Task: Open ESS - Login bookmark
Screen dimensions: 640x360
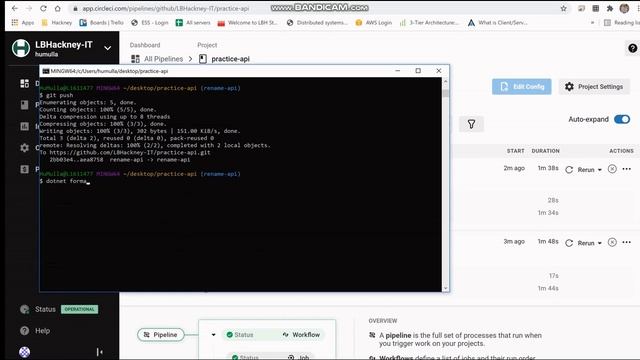Action: coord(150,22)
